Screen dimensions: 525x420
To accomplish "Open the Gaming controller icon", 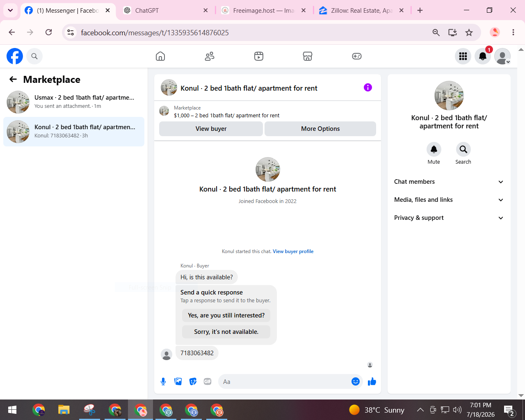I will click(357, 56).
